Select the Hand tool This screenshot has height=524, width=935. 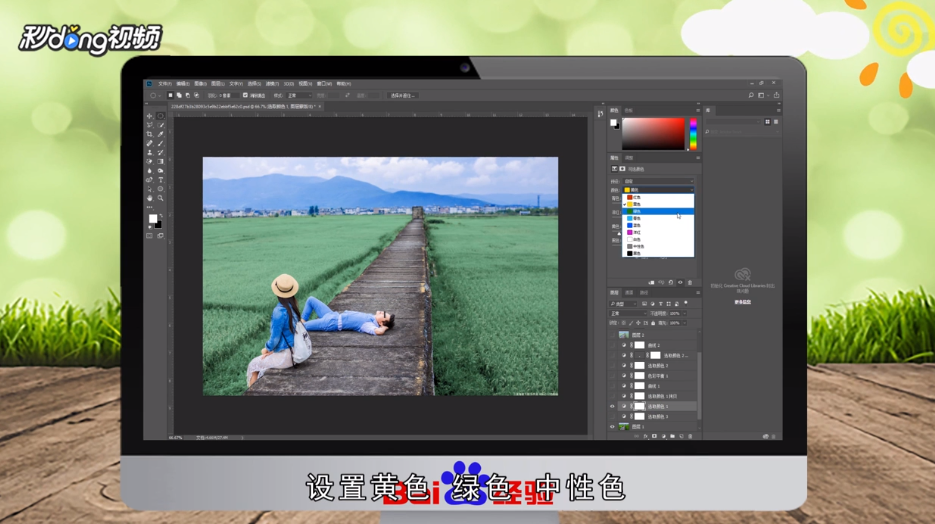149,198
